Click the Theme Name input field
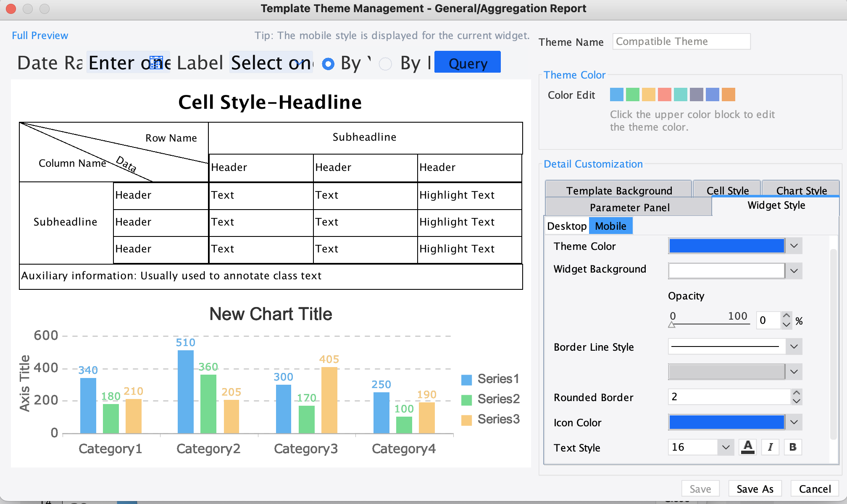Image resolution: width=847 pixels, height=504 pixels. (x=681, y=41)
